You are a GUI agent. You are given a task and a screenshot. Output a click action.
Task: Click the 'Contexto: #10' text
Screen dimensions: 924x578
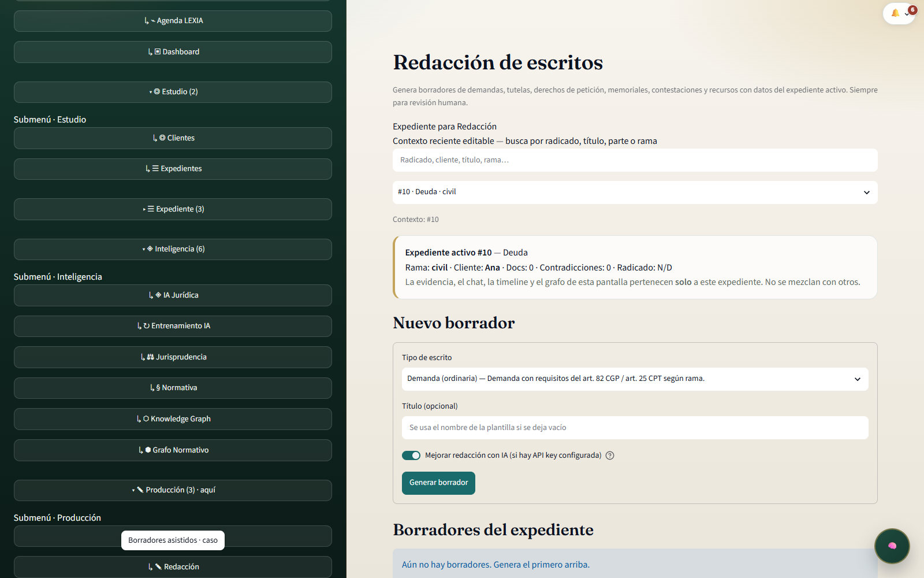coord(416,220)
